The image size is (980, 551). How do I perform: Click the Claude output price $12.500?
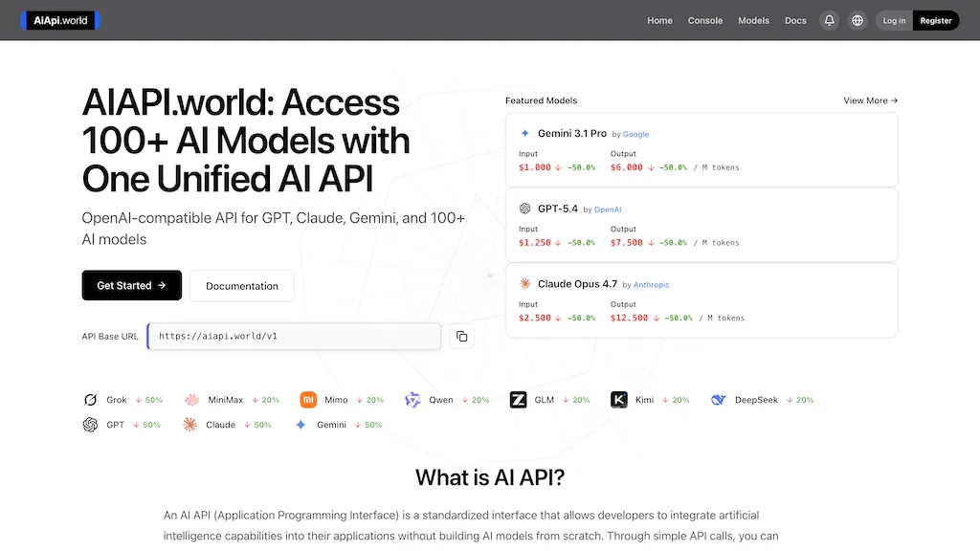click(x=630, y=318)
